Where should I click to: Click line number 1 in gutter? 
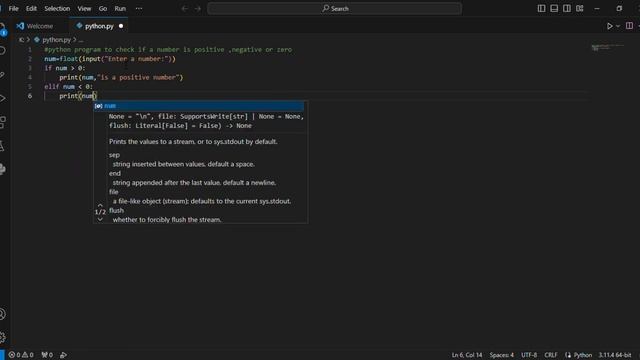[x=30, y=49]
